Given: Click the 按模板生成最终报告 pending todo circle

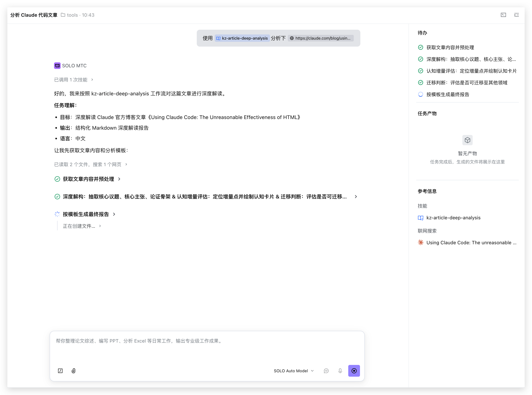Looking at the screenshot, I should tap(420, 94).
